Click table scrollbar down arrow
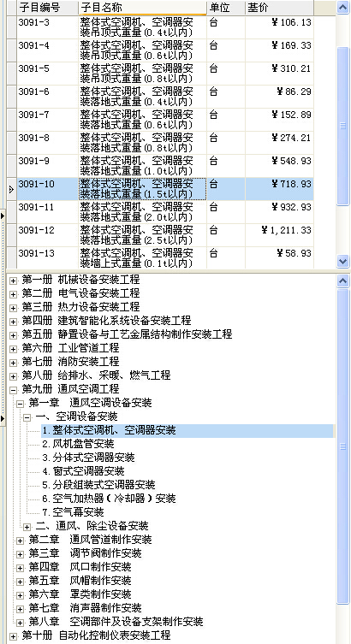351x644 pixels. 342,261
